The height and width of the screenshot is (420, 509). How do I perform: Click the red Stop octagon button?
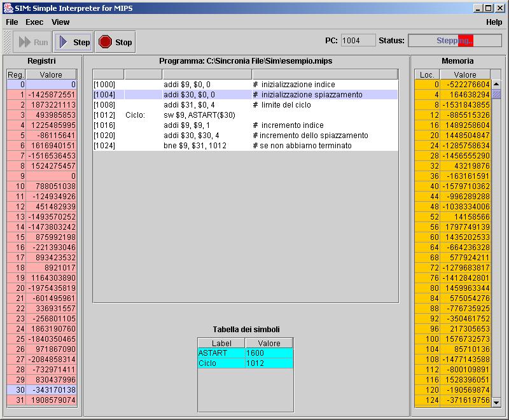click(115, 42)
